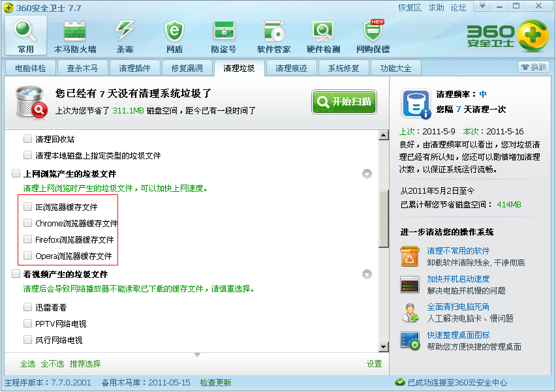Switch to 修复漏洞 tab
This screenshot has width=556, height=392.
[187, 68]
